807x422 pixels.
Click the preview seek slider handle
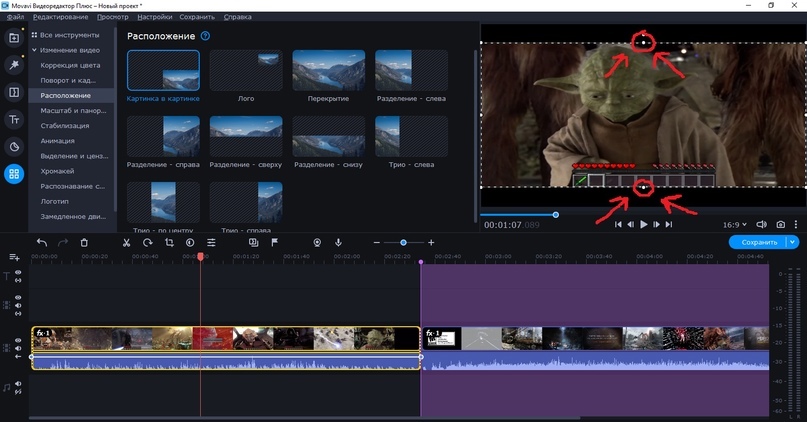tap(555, 215)
